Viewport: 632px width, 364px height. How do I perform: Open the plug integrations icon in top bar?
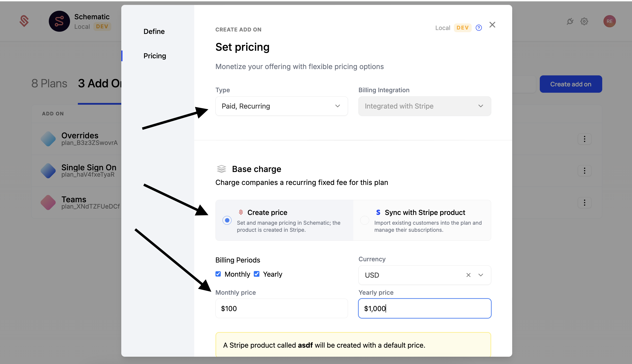point(570,21)
